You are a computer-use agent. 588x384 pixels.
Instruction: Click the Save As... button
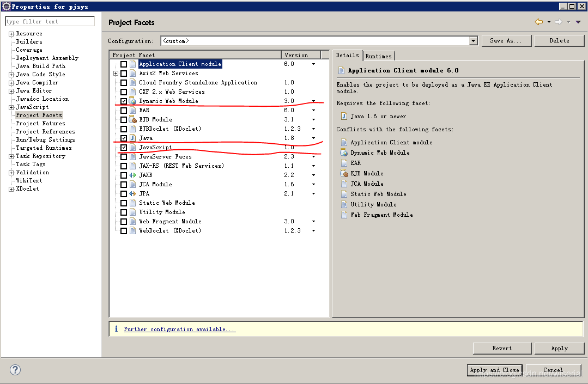(506, 40)
